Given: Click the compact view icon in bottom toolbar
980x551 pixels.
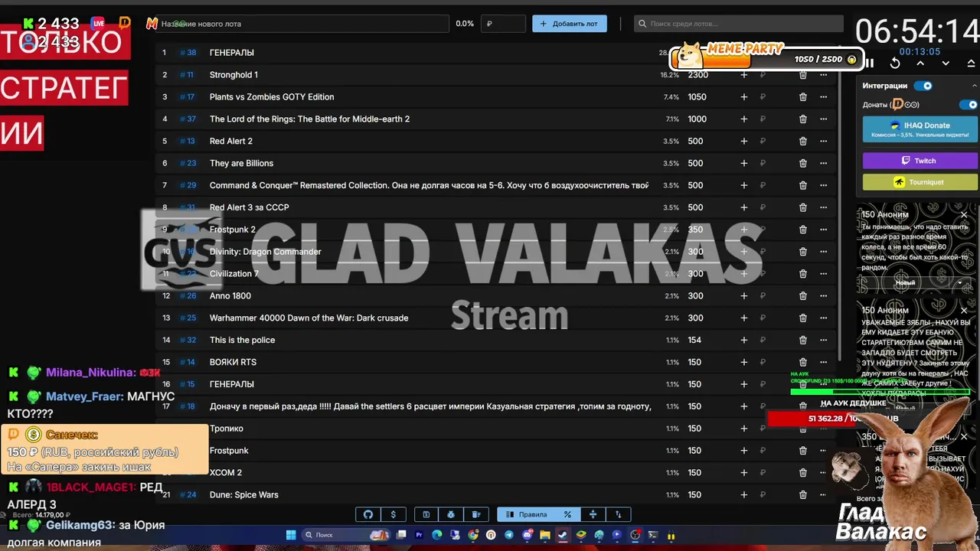Looking at the screenshot, I should click(593, 514).
